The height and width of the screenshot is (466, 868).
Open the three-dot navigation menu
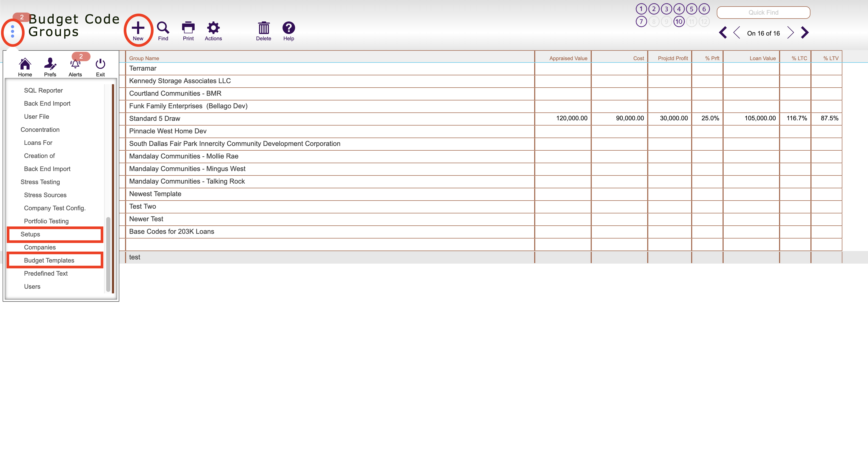(13, 31)
